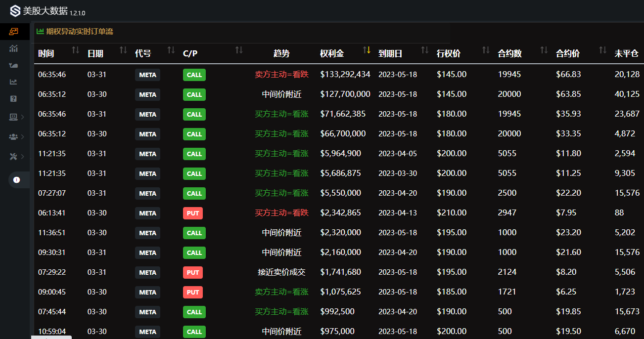This screenshot has width=644, height=339.
Task: Select the time cell 09:00:45
Action: point(52,292)
